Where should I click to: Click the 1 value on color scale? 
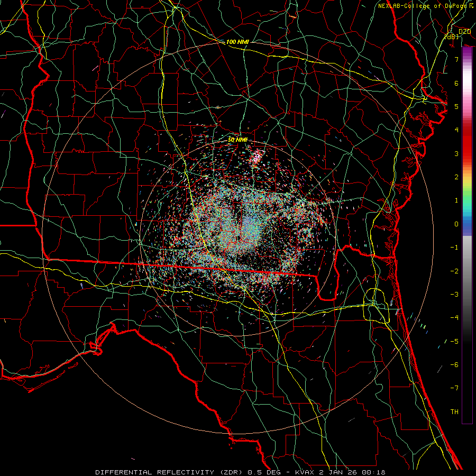(x=456, y=200)
